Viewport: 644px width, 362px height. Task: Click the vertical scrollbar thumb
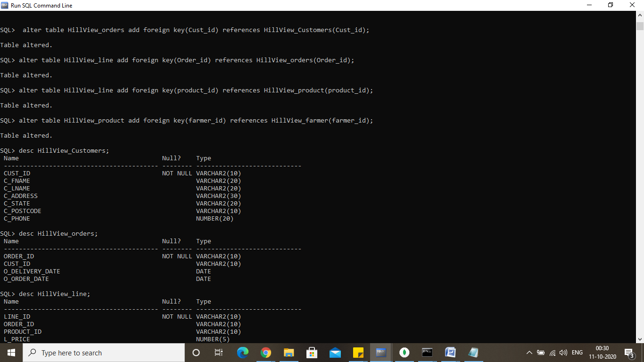coord(640,26)
